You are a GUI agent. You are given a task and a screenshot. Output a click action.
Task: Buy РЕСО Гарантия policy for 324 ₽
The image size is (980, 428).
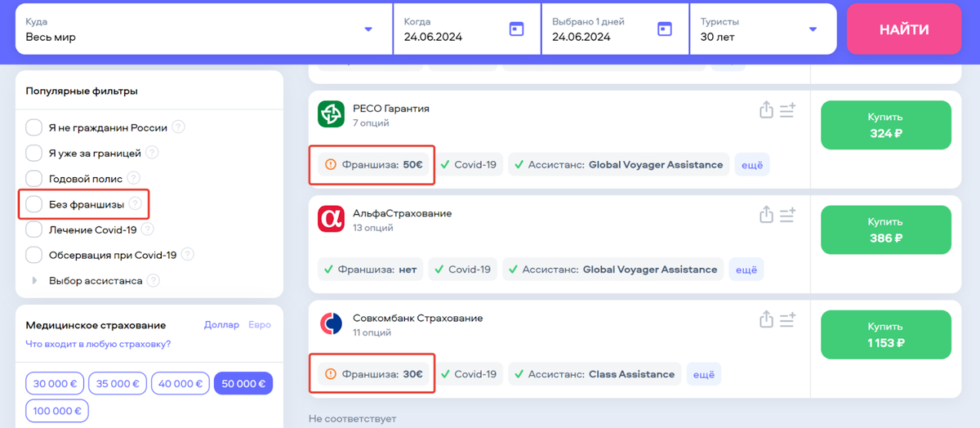click(886, 125)
